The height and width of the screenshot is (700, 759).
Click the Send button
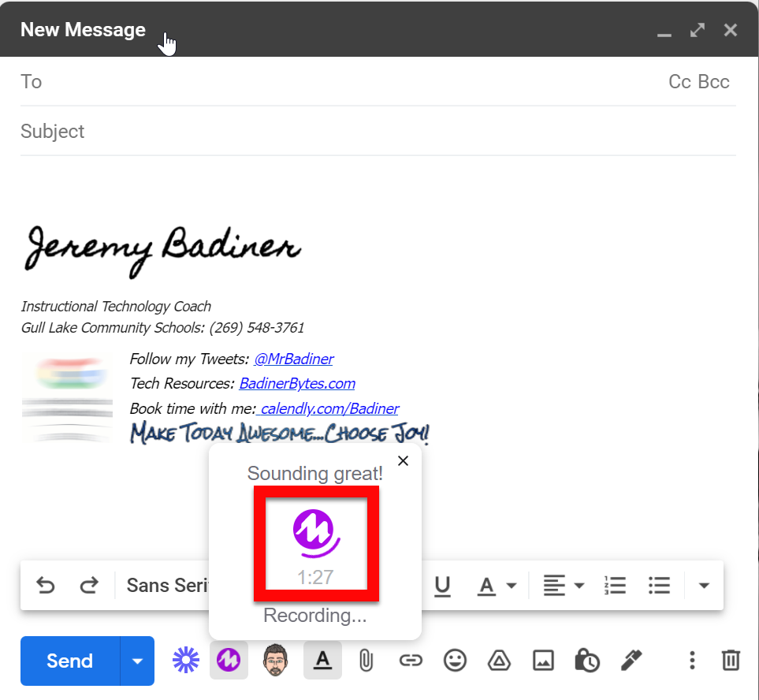tap(69, 661)
